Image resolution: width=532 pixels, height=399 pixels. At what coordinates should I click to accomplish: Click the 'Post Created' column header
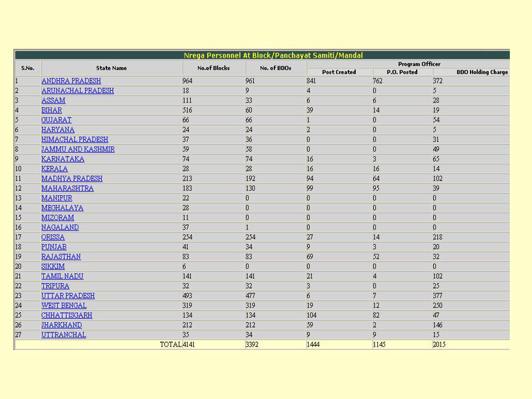pos(339,72)
